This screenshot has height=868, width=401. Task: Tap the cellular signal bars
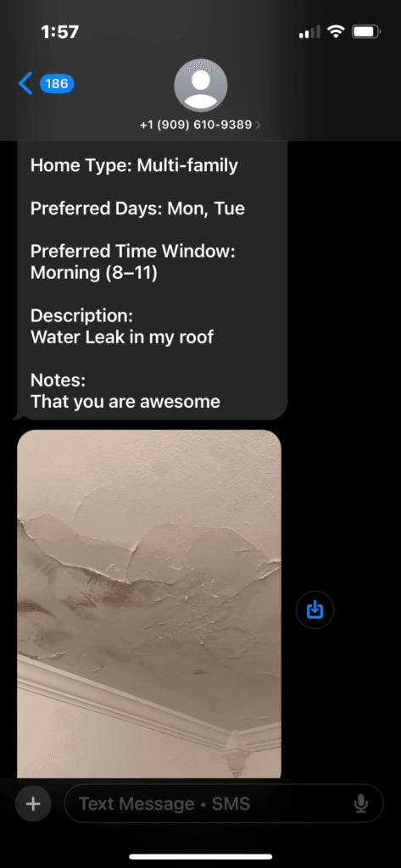310,33
